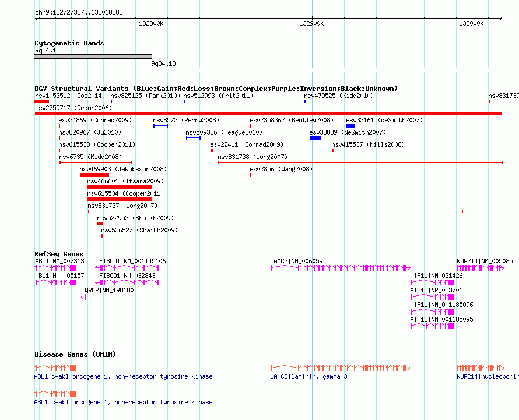Open transcript AIF1L|NM_001185096
519x420 pixels.
tap(441, 305)
